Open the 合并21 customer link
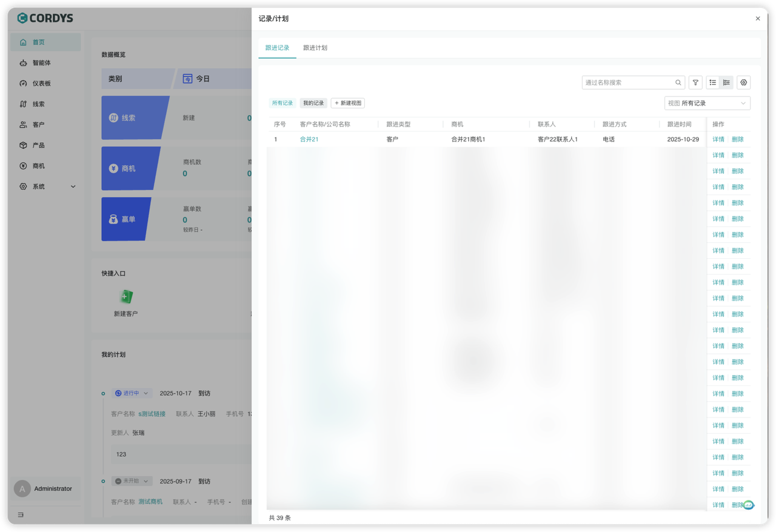 click(x=309, y=139)
